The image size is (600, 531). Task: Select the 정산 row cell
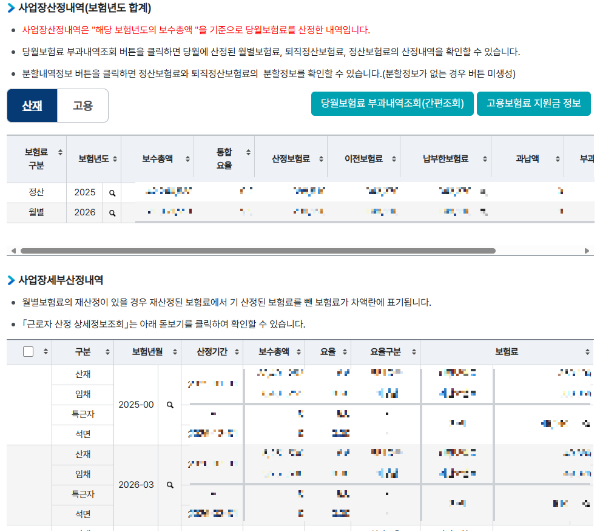pos(36,192)
